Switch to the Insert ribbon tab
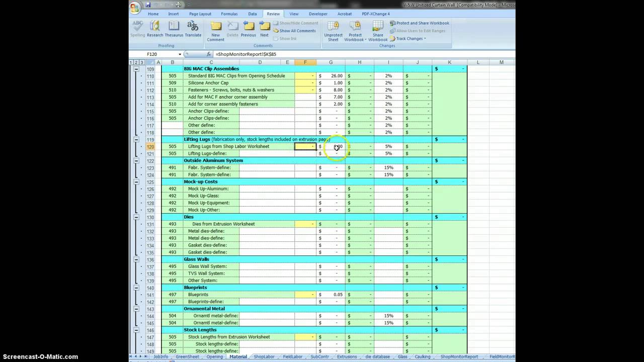The height and width of the screenshot is (362, 644). (174, 14)
